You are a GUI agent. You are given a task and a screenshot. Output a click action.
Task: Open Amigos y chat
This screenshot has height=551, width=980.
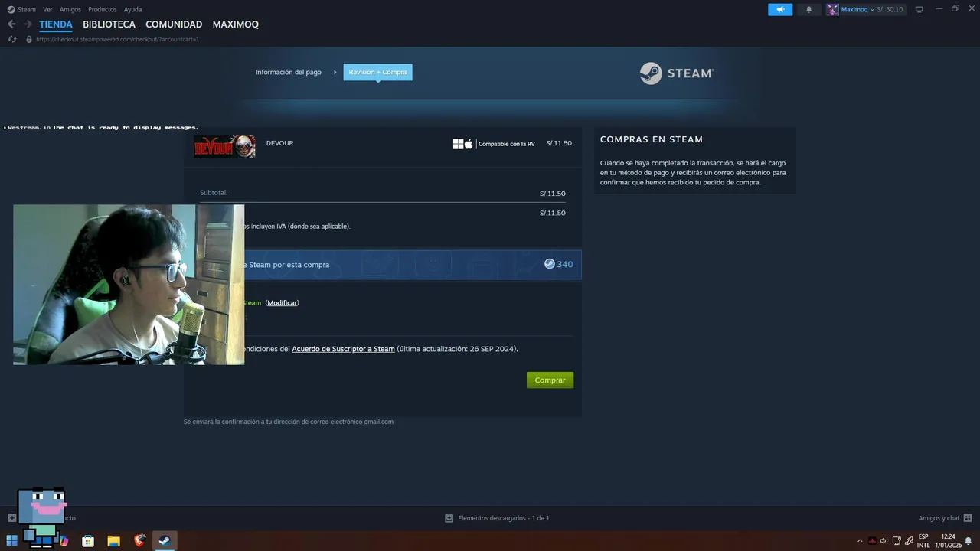click(x=939, y=518)
